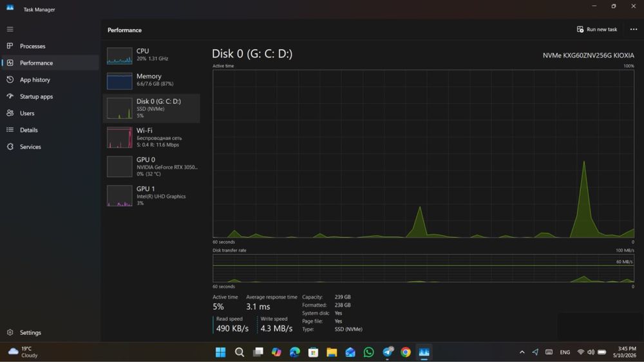Open Outlook from the taskbar
Viewport: 644px width, 362px height.
350,352
